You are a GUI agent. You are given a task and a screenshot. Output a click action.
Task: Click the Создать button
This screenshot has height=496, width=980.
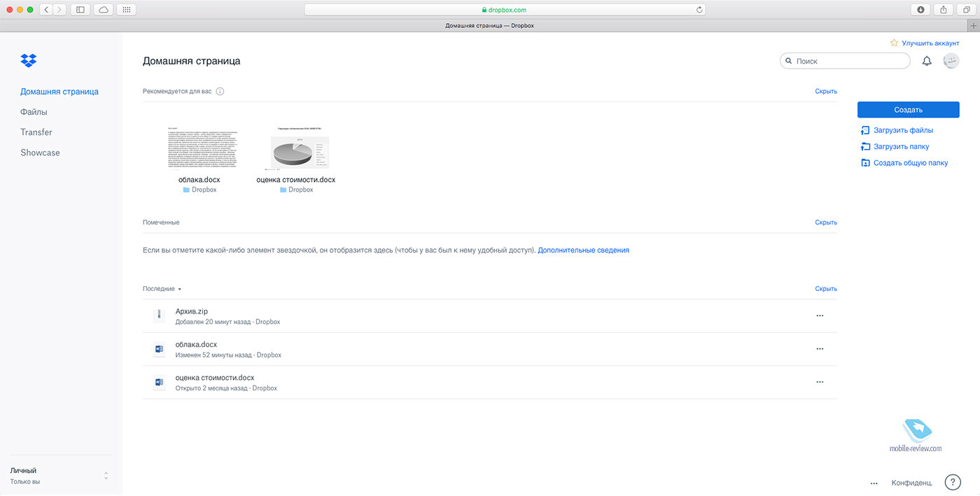pyautogui.click(x=908, y=110)
